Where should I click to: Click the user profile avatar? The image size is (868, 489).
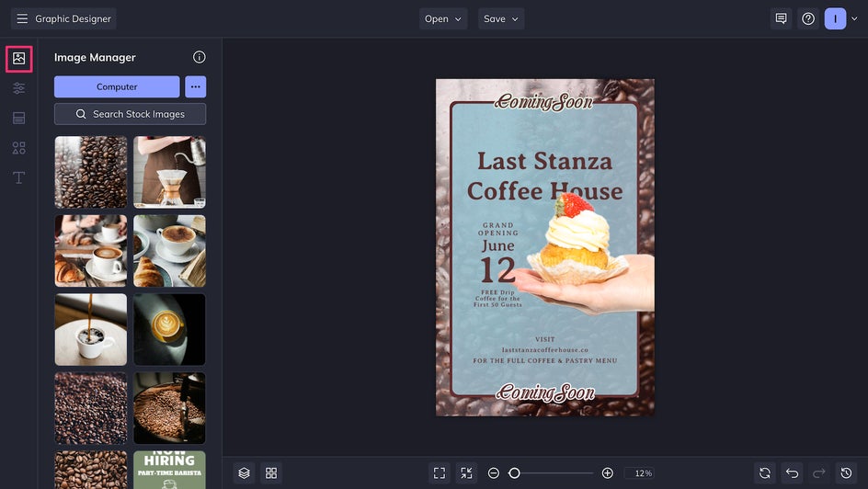click(x=835, y=18)
